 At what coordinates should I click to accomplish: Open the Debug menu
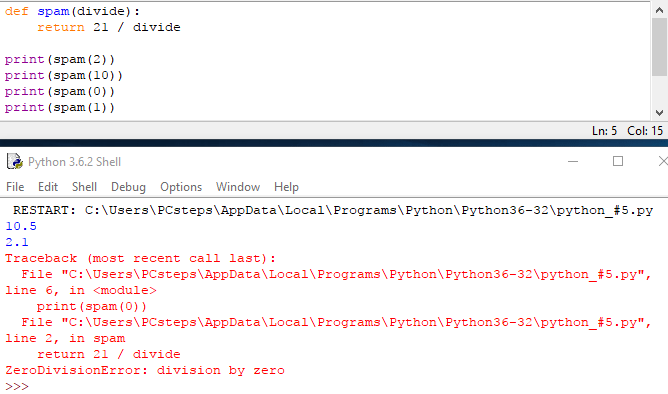point(128,187)
